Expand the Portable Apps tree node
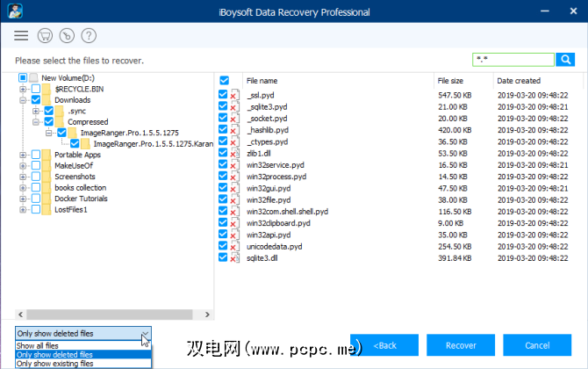Image resolution: width=588 pixels, height=369 pixels. click(x=23, y=155)
